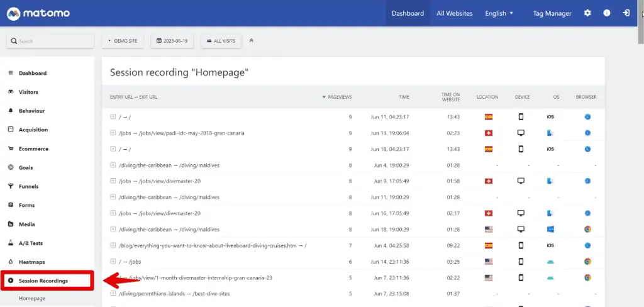Click the A/B Tests flask icon
This screenshot has height=307, width=644.
click(11, 243)
